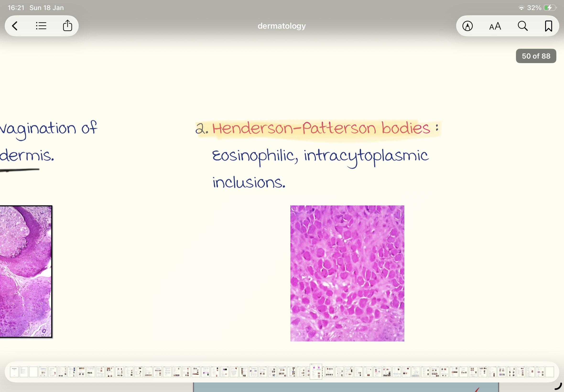The height and width of the screenshot is (392, 564).
Task: Jump to first page thumbnail in strip
Action: coord(14,372)
